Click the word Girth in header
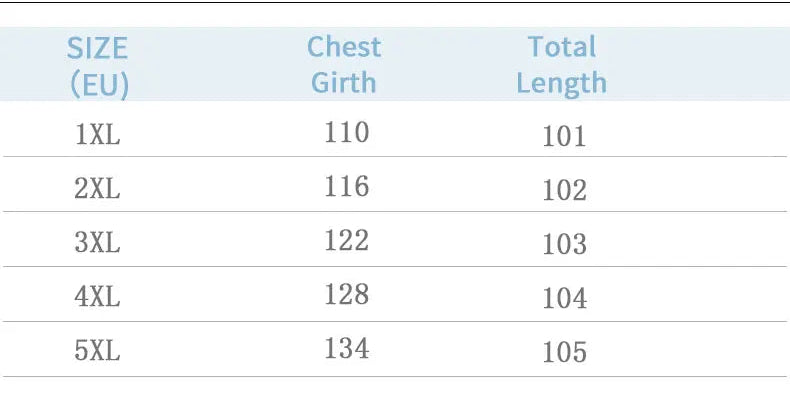The image size is (790, 413). [344, 82]
